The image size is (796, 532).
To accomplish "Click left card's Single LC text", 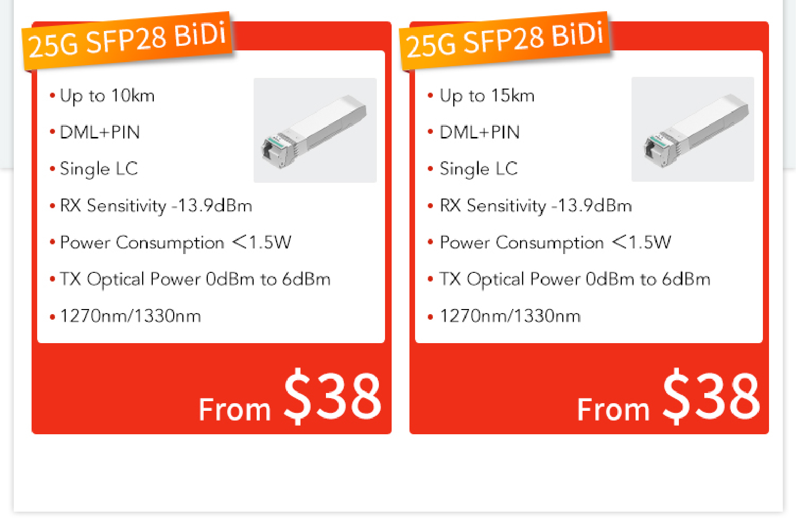I will [99, 169].
